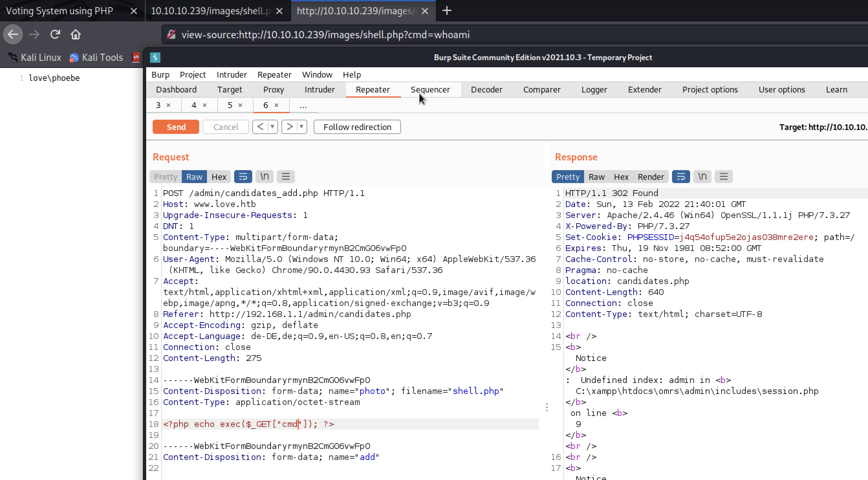
Task: Switch Response view to Render
Action: pos(651,177)
